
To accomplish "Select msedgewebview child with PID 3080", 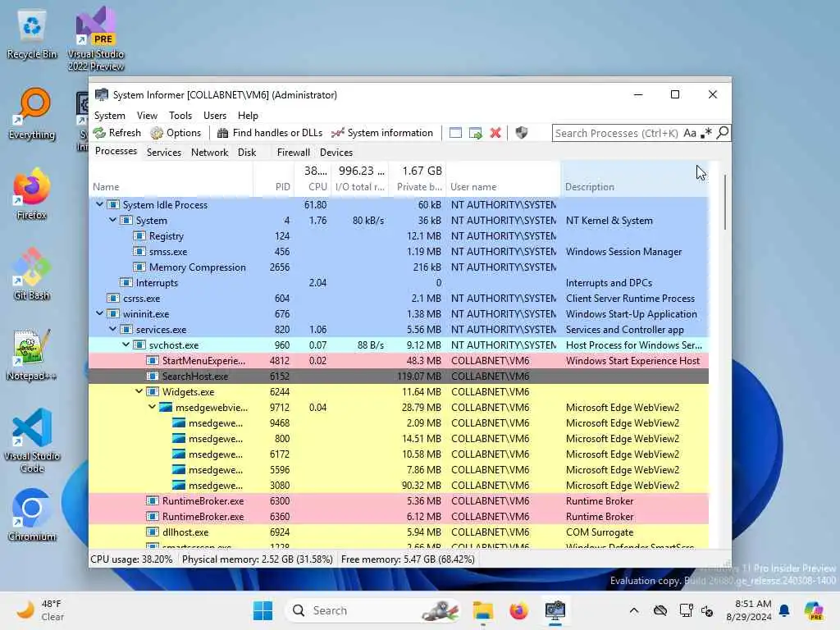I will coord(399,486).
